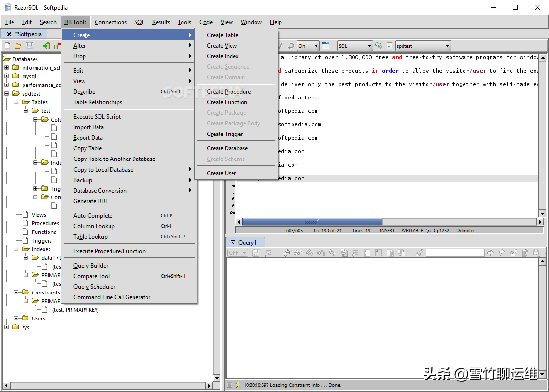Click the X icon on the Softpedia tab
This screenshot has width=549, height=392.
[x=9, y=34]
